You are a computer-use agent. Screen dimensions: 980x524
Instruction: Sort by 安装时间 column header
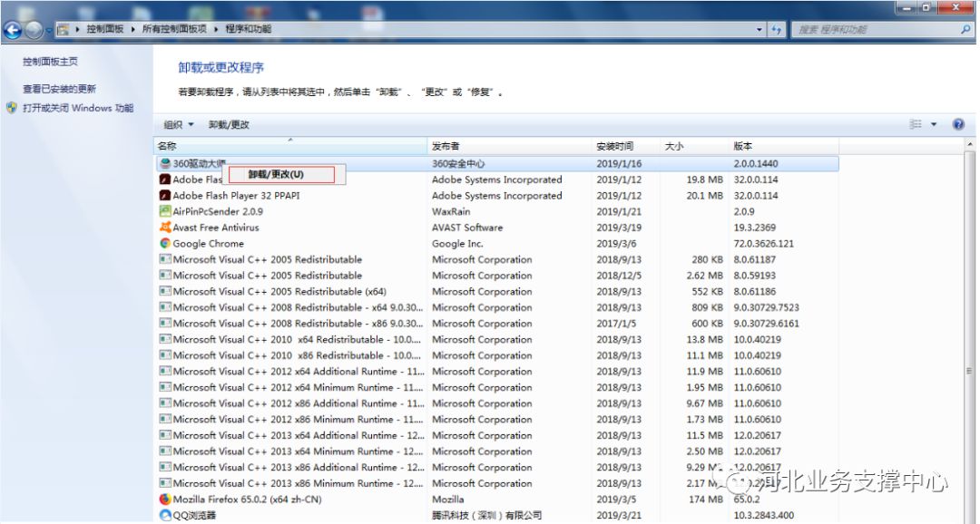point(625,146)
